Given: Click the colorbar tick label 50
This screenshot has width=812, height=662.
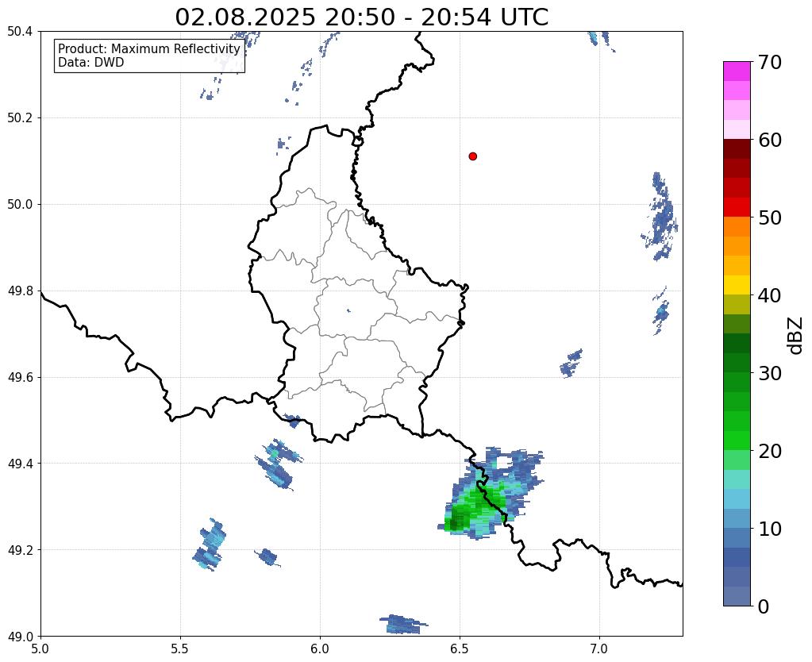Looking at the screenshot, I should [769, 217].
